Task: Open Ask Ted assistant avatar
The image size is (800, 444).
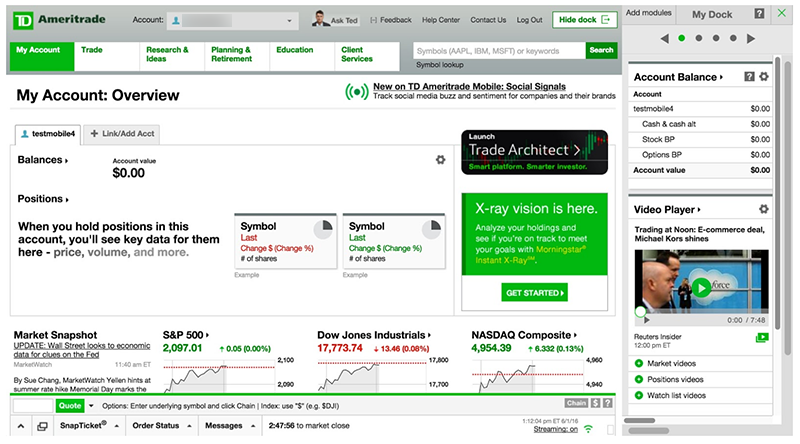Action: 321,18
